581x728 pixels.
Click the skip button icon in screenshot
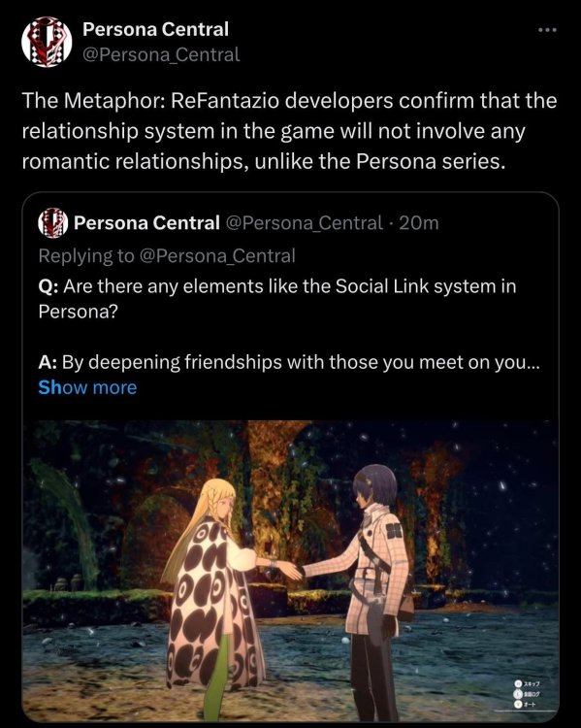pyautogui.click(x=518, y=683)
